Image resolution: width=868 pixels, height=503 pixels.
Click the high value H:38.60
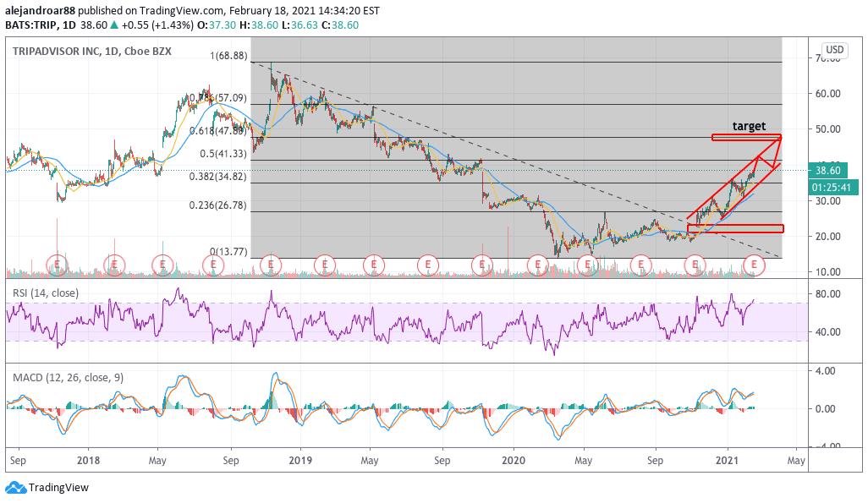point(259,25)
